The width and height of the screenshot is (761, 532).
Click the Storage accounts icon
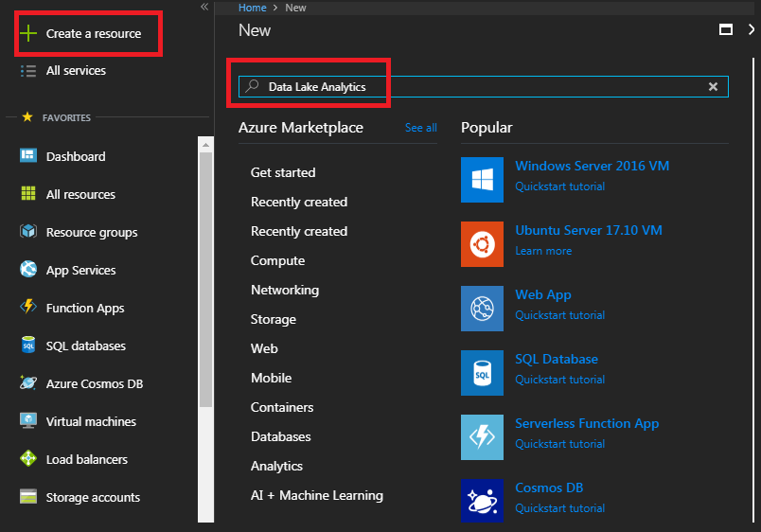[28, 497]
